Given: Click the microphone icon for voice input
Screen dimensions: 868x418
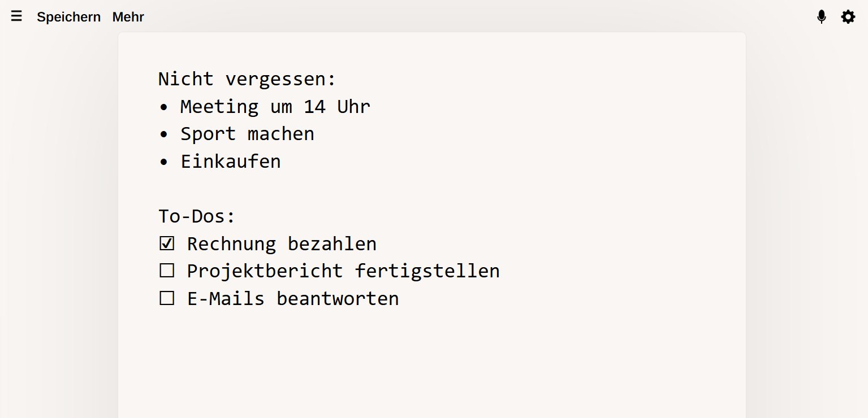Looking at the screenshot, I should click(821, 16).
